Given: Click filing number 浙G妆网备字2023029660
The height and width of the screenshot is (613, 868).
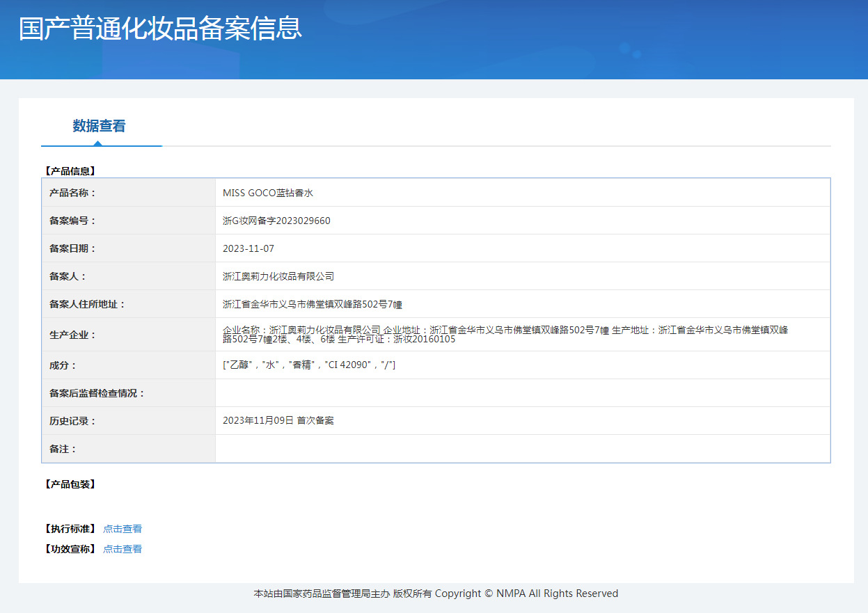Looking at the screenshot, I should point(276,221).
